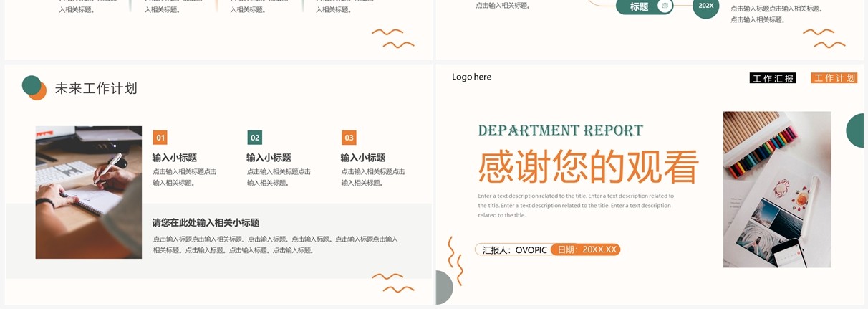This screenshot has width=868, height=309.
Task: Select the 感谢您的观看 title text
Action: point(588,166)
